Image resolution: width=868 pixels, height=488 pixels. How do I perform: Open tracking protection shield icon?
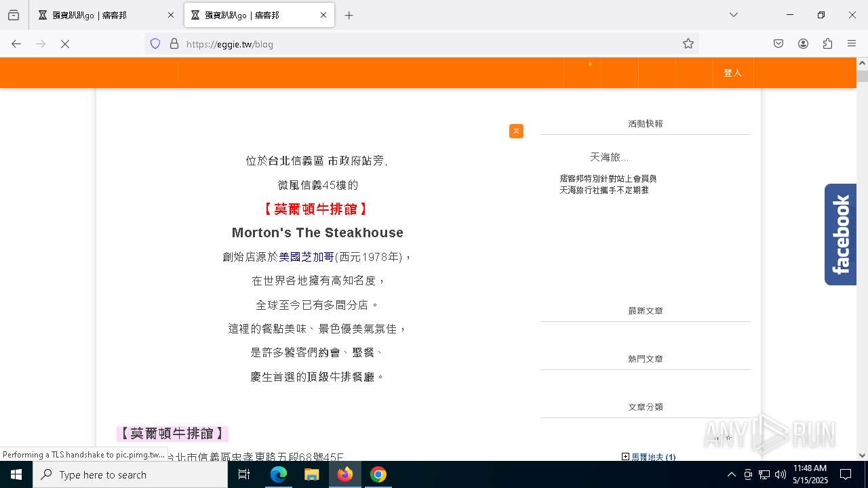[155, 43]
